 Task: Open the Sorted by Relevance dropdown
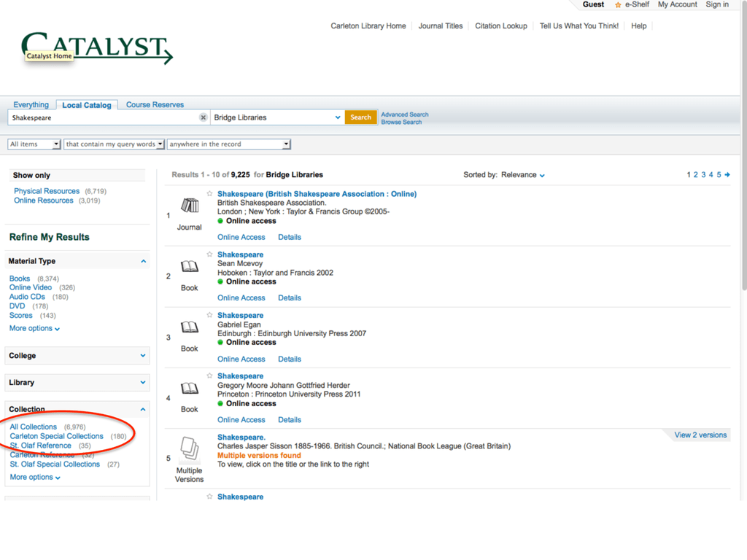pos(522,175)
